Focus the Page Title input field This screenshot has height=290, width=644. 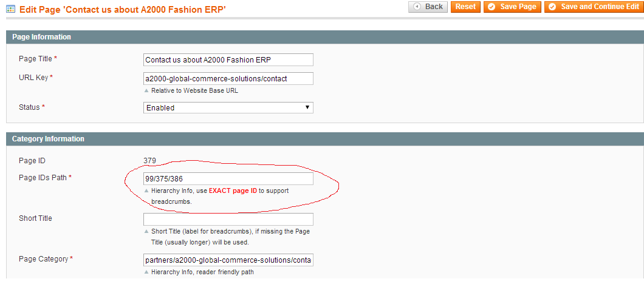point(228,60)
